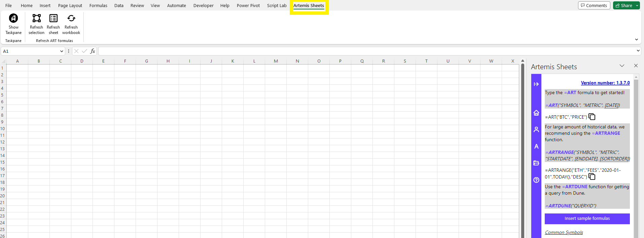Select row 10 header
The width and height of the screenshot is (644, 238).
3,128
